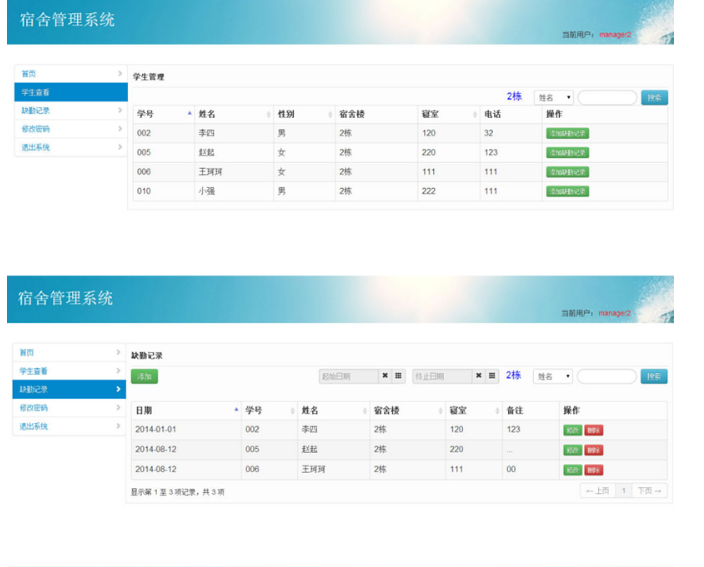Click green 添加 button in 缺勤记录

click(144, 377)
